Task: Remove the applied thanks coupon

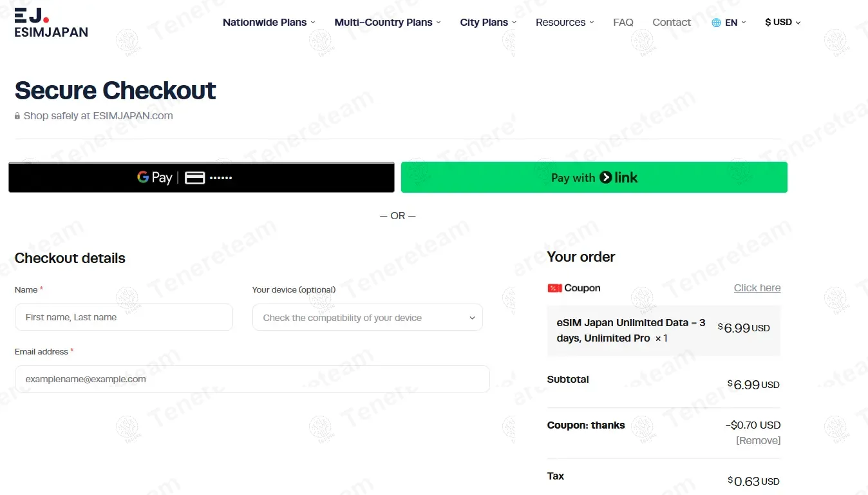Action: pyautogui.click(x=758, y=441)
